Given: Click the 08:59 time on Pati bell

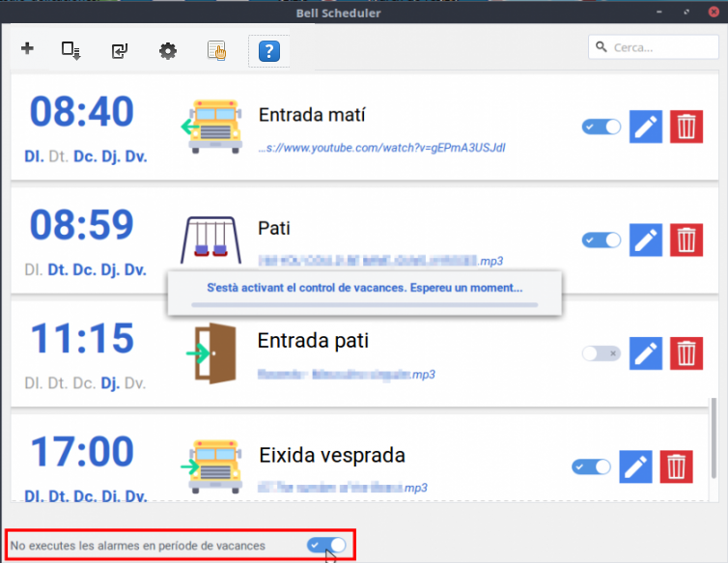Looking at the screenshot, I should click(81, 225).
